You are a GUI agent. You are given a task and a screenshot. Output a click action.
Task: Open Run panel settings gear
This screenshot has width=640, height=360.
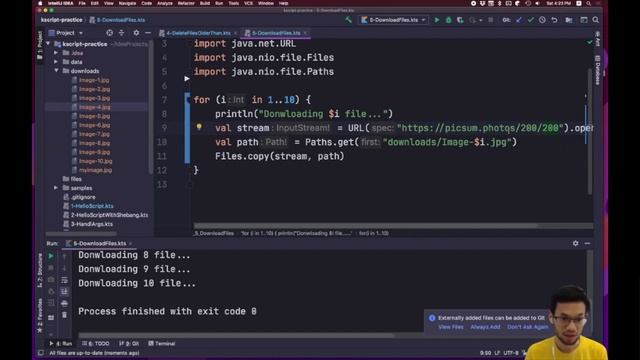click(576, 243)
